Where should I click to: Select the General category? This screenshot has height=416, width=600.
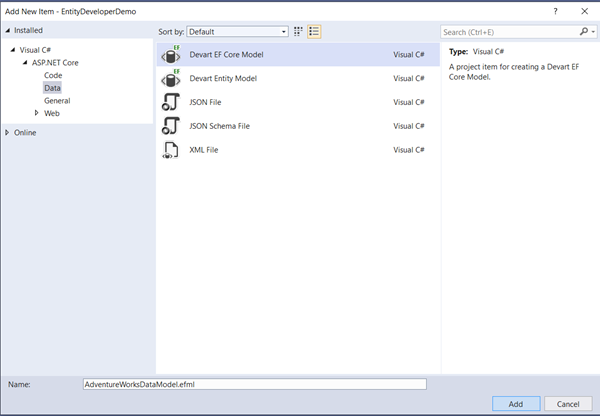(x=57, y=101)
